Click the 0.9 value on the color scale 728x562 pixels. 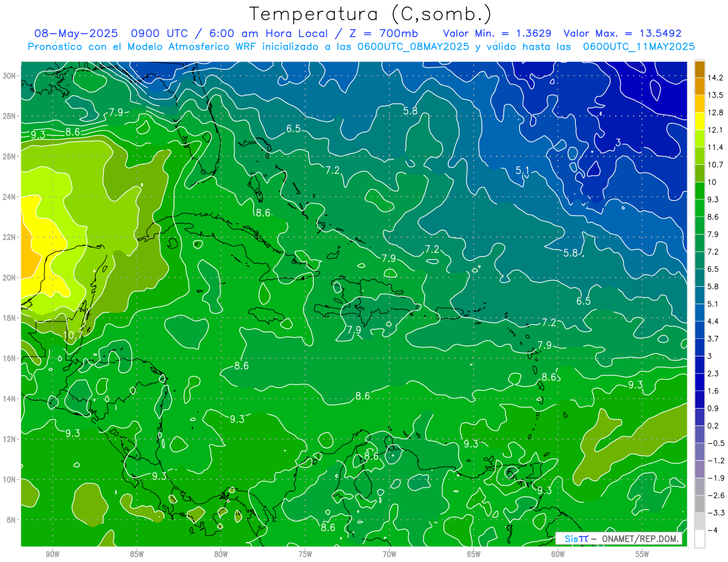pyautogui.click(x=715, y=409)
